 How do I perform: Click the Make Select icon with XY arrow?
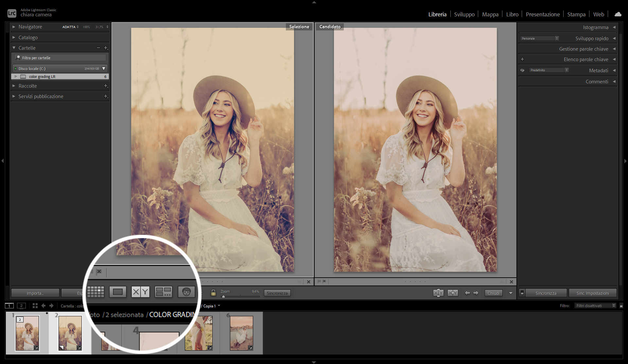[x=453, y=293]
